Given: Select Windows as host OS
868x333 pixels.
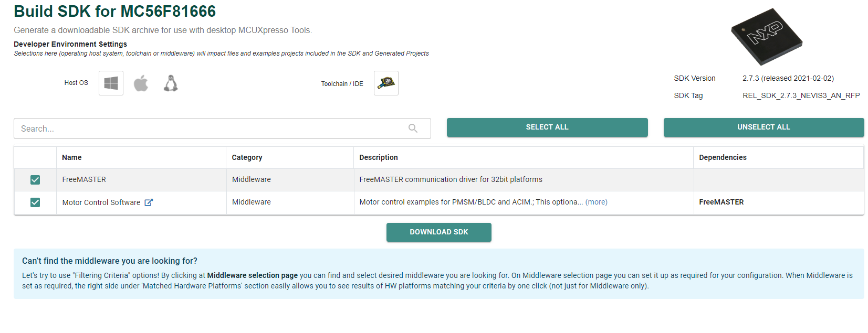Looking at the screenshot, I should click(111, 83).
